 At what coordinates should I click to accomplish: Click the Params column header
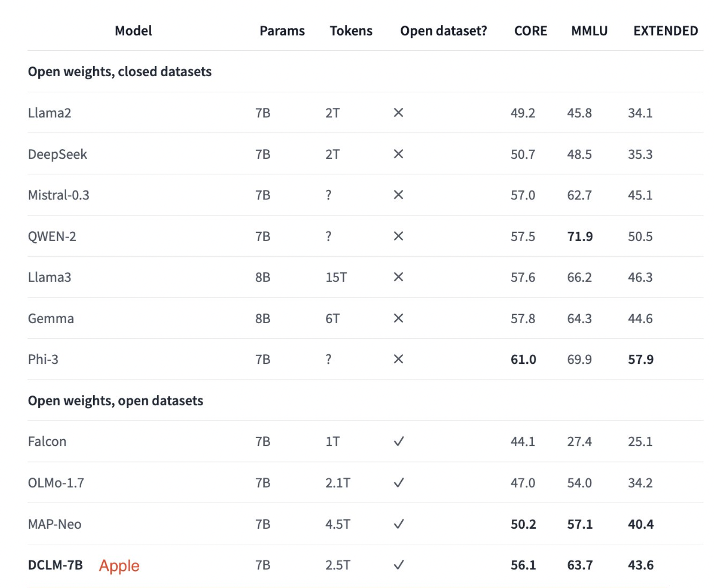point(282,31)
